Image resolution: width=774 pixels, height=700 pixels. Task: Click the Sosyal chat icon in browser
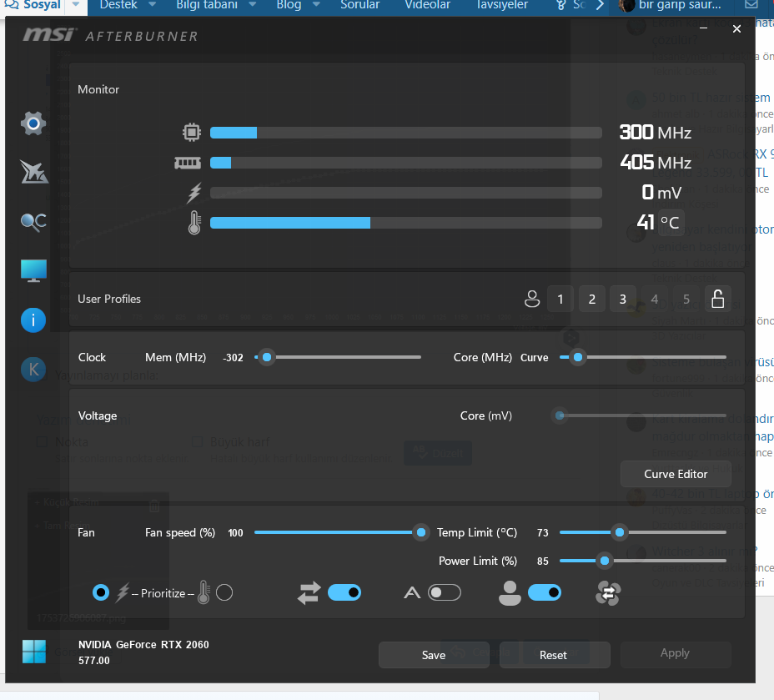11,4
